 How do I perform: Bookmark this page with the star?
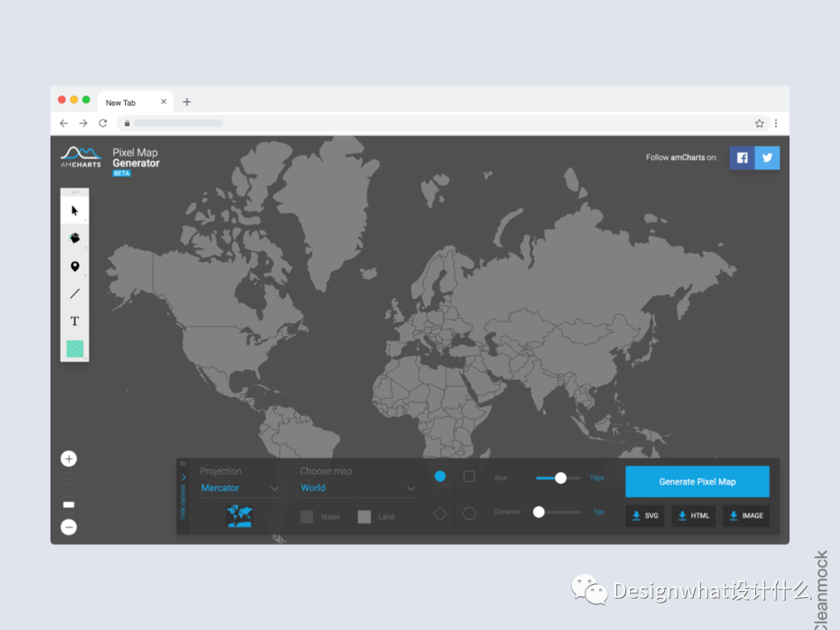click(x=759, y=123)
